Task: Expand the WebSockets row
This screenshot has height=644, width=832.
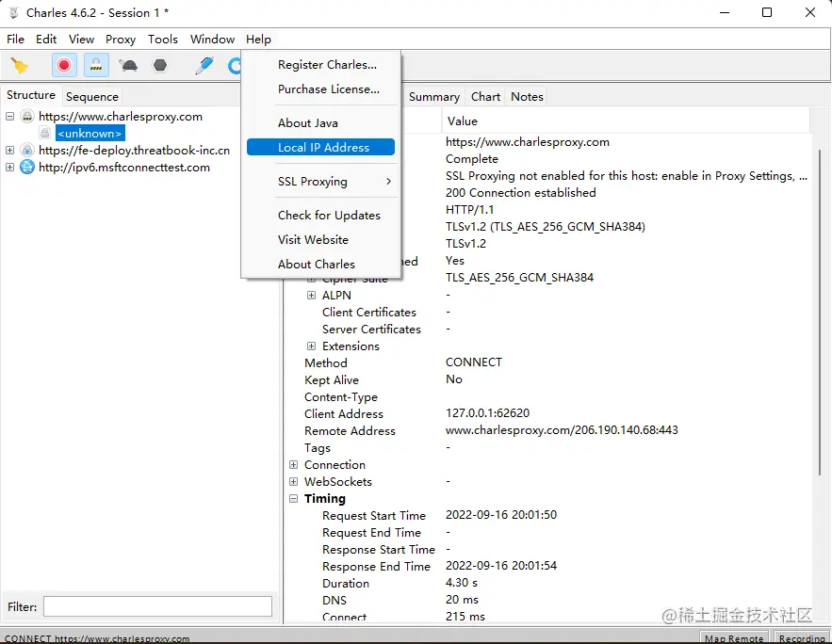Action: click(x=293, y=482)
